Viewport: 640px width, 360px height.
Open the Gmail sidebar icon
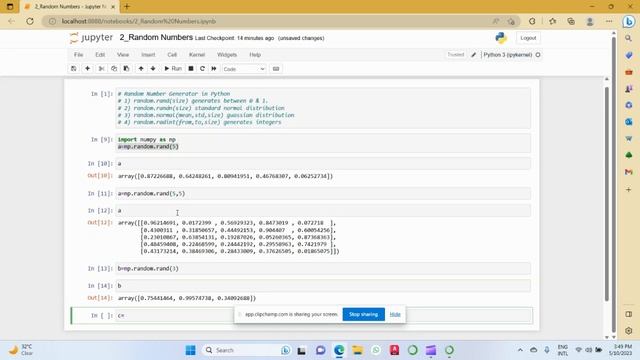629,172
